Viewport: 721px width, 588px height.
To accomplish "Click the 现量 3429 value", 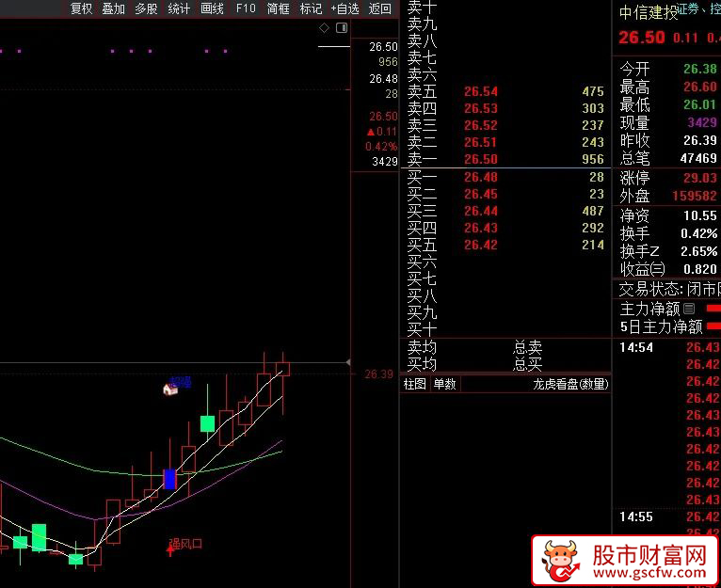I will (702, 122).
